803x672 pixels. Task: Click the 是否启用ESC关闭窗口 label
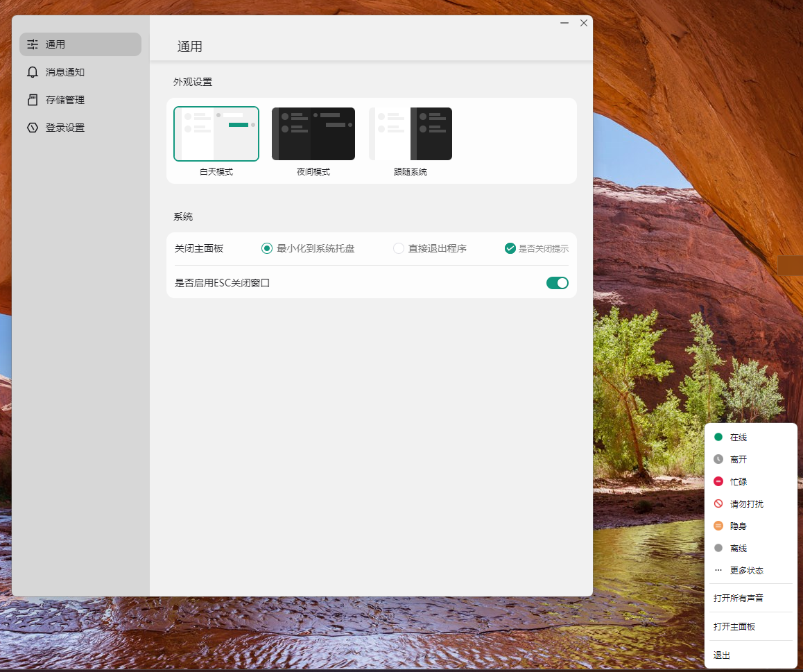222,283
